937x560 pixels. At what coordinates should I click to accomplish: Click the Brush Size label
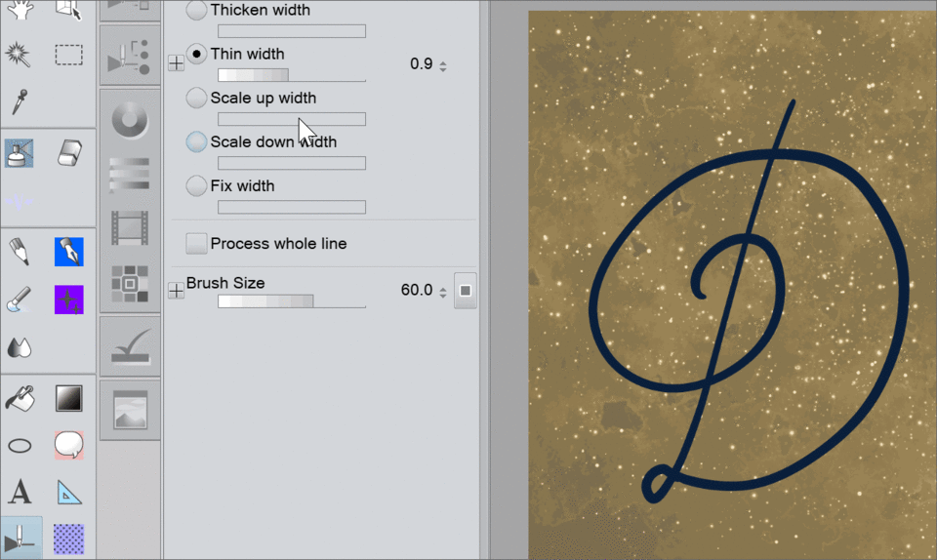click(x=225, y=283)
